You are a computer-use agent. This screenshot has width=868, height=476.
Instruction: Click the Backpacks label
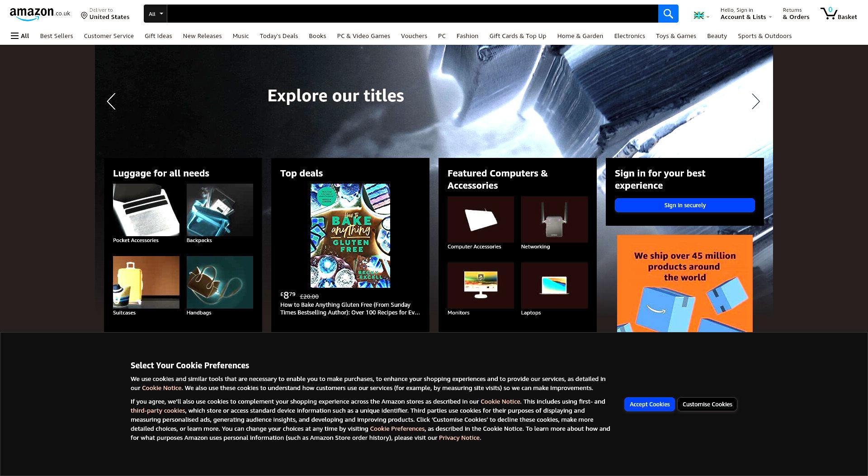[199, 240]
